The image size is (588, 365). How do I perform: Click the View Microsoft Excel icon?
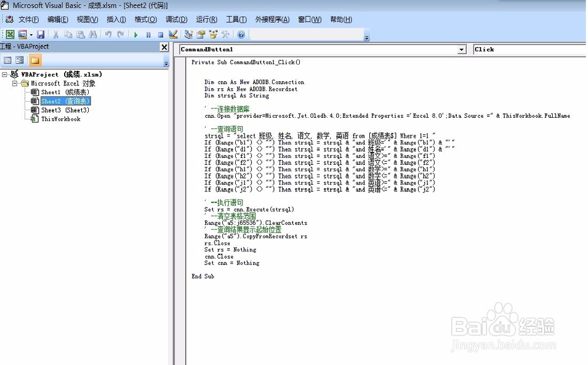[10, 35]
